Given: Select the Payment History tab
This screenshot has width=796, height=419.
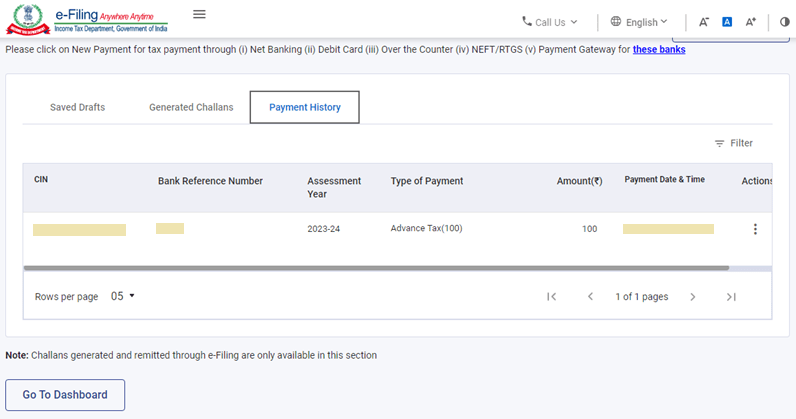Looking at the screenshot, I should pyautogui.click(x=305, y=107).
